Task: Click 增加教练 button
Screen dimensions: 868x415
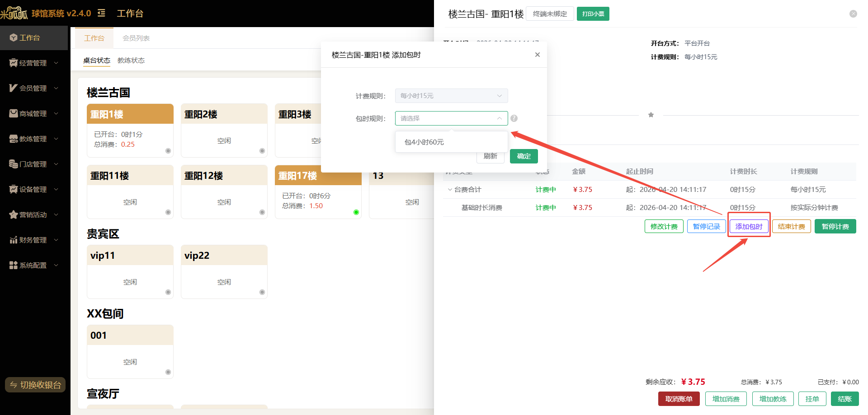Action: point(773,399)
